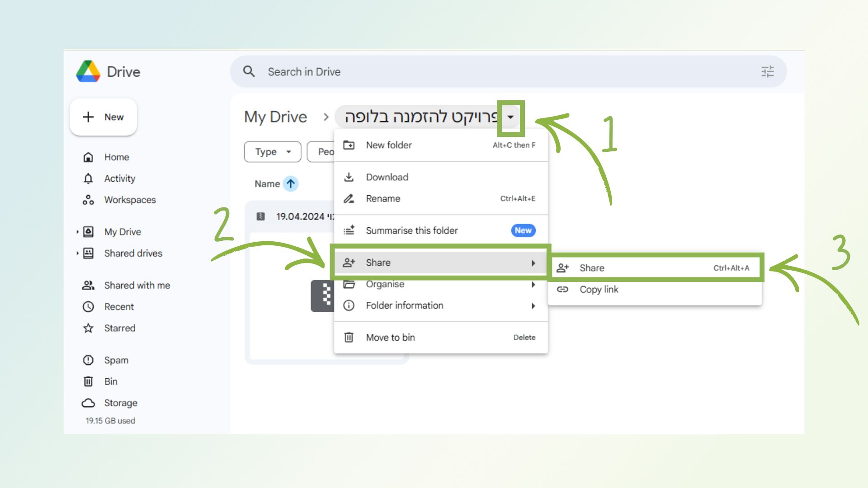Click the New button
The image size is (868, 488).
click(103, 117)
